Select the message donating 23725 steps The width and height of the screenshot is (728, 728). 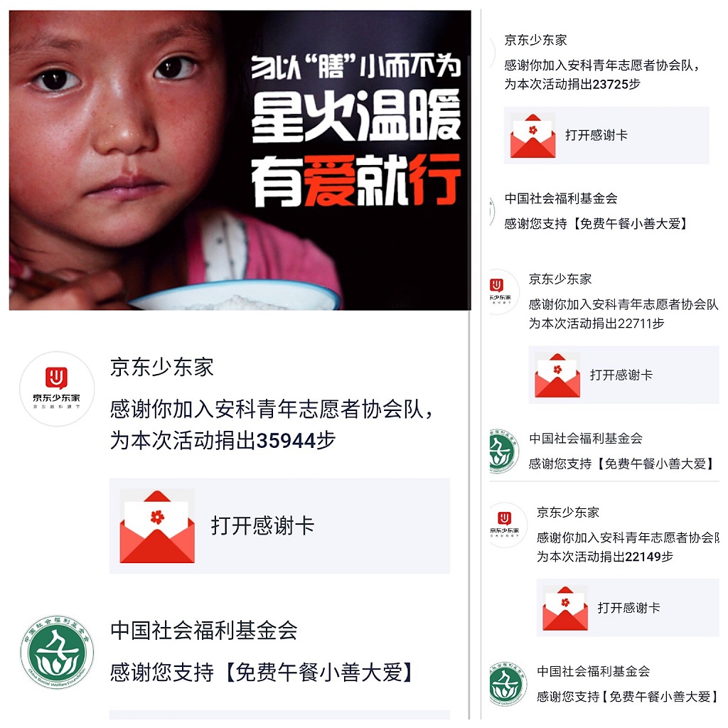click(601, 75)
